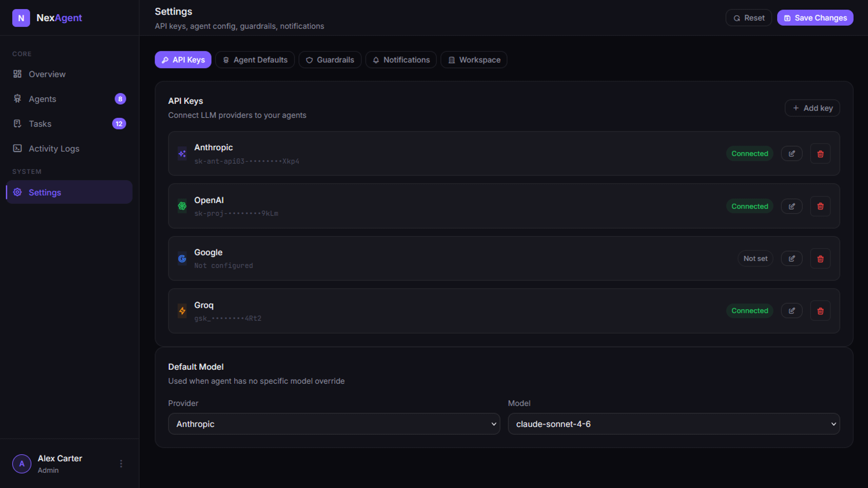Screen dimensions: 868x488
Task: Select Settings in the sidebar
Action: tap(69, 192)
